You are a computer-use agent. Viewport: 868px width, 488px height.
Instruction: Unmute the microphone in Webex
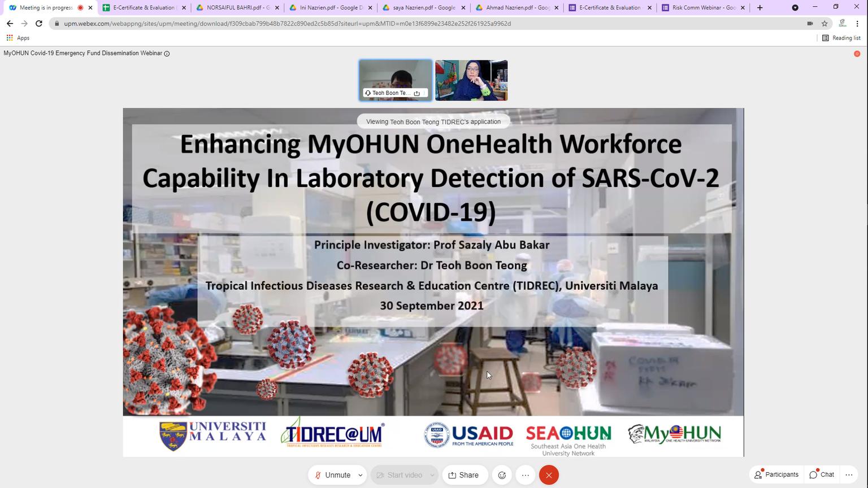333,475
